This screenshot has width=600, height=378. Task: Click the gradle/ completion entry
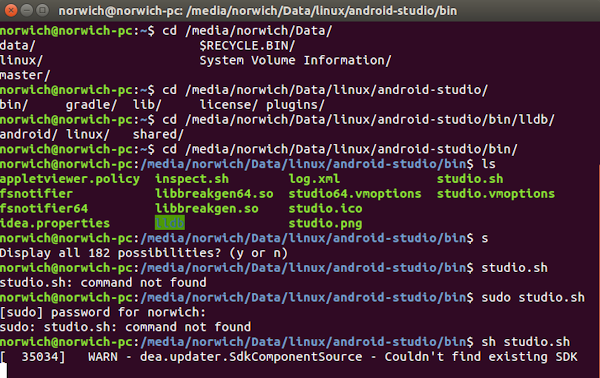click(91, 105)
